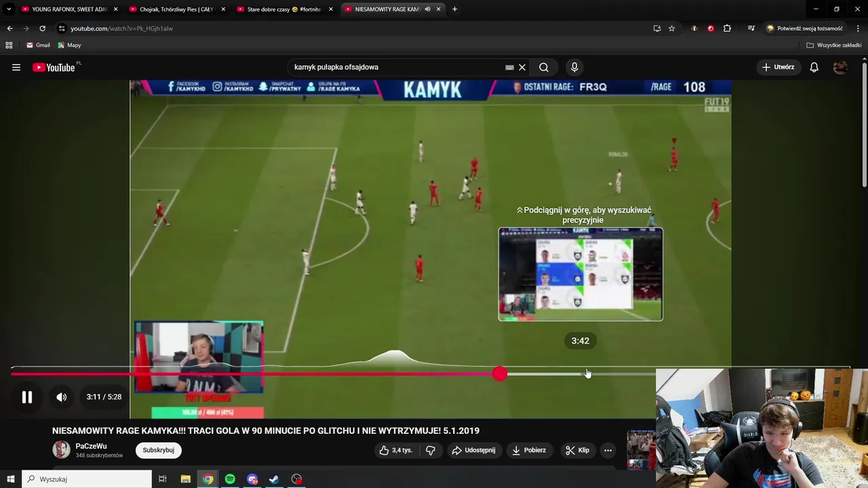Open Gmail bookmark
The width and height of the screenshot is (868, 488).
[38, 45]
